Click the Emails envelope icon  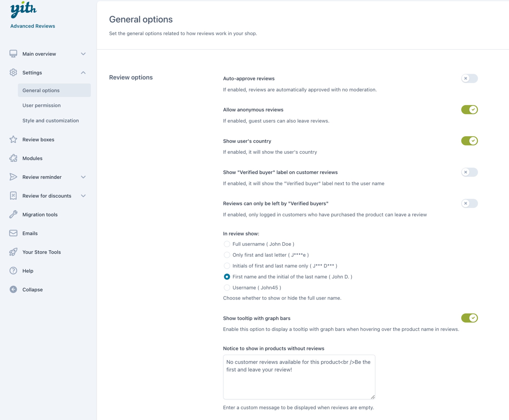[x=13, y=233]
